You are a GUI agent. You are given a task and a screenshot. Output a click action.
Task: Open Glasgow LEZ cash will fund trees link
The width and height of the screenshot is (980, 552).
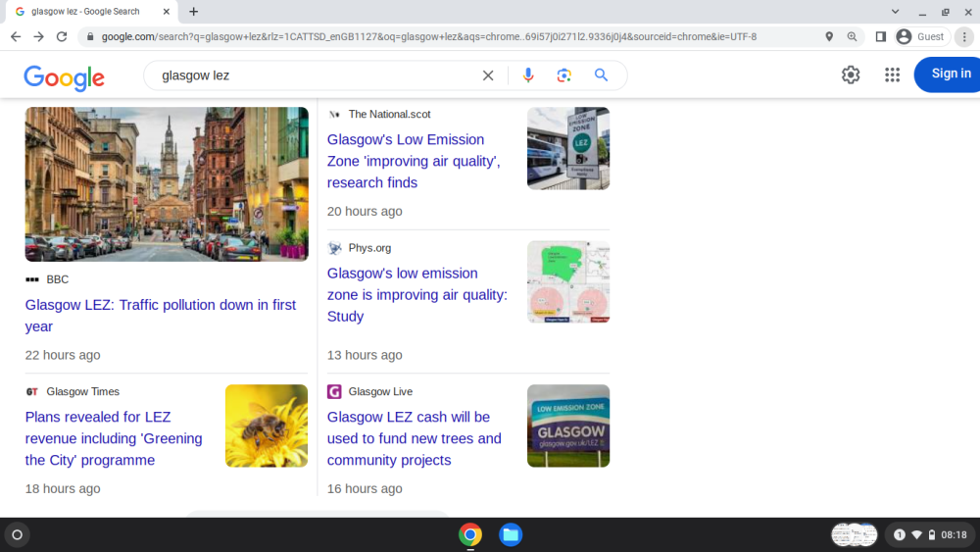tap(415, 438)
